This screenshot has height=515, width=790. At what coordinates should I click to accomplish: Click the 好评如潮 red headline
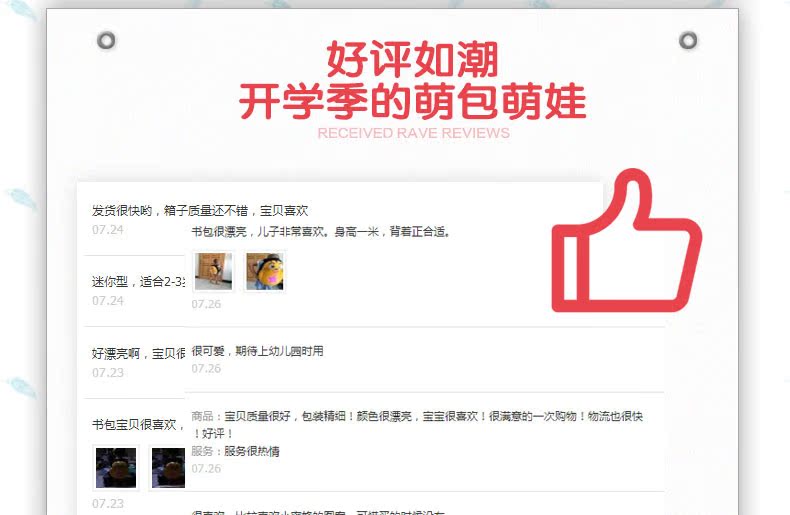click(x=413, y=59)
